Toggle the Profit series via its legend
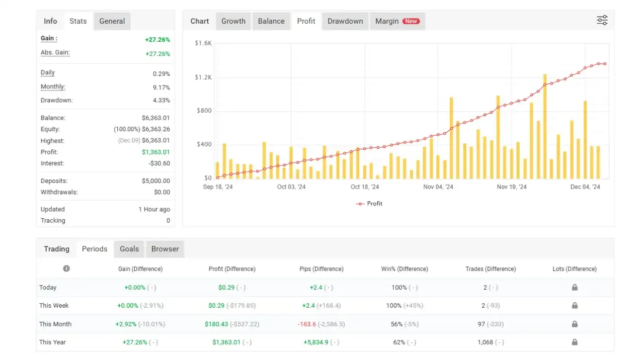This screenshot has height=362, width=644. pyautogui.click(x=374, y=204)
